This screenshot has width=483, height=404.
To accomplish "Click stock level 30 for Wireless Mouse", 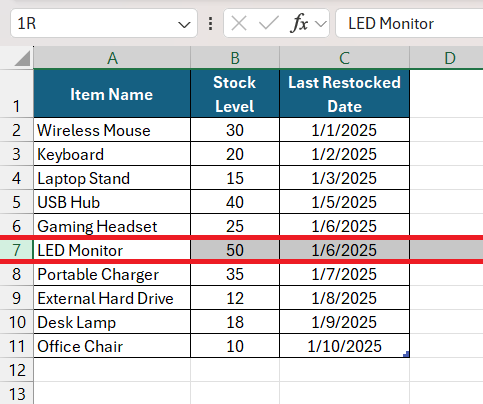I will [x=235, y=130].
